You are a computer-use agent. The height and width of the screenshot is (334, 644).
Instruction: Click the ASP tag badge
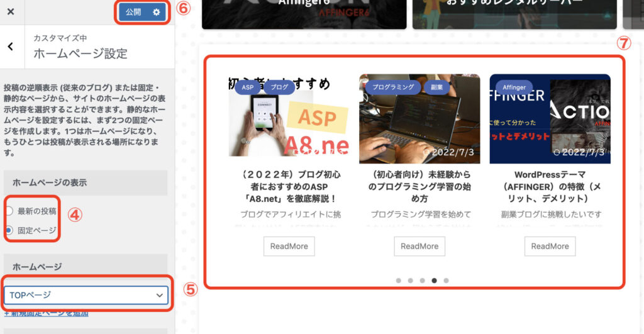(x=248, y=87)
